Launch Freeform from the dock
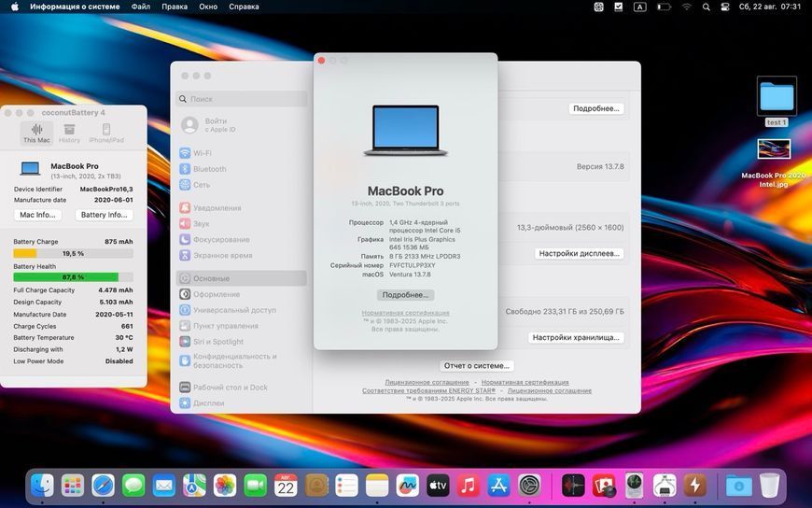This screenshot has height=508, width=812. [408, 486]
